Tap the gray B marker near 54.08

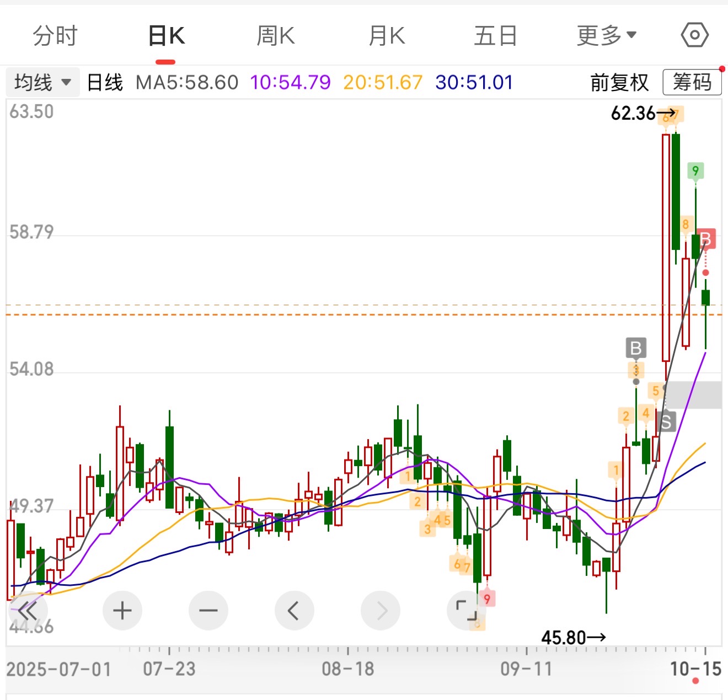(636, 349)
